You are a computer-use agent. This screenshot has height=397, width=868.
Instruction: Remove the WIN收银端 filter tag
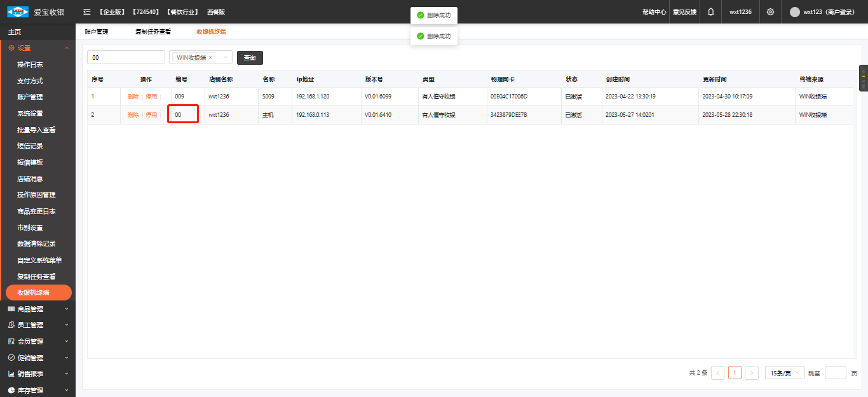click(210, 58)
